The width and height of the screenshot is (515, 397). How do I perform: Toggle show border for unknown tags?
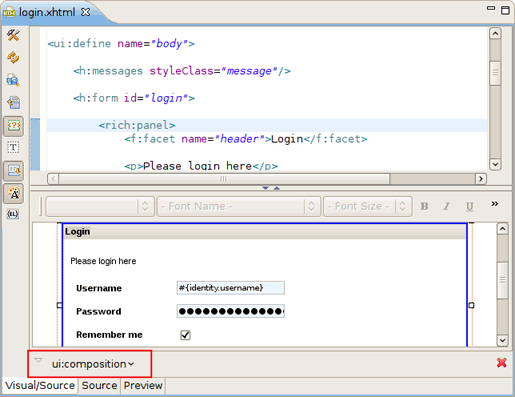tap(13, 126)
